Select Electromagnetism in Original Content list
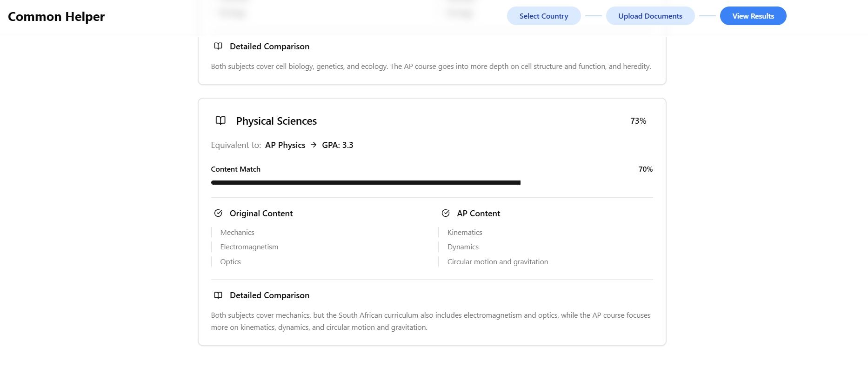 pyautogui.click(x=249, y=247)
